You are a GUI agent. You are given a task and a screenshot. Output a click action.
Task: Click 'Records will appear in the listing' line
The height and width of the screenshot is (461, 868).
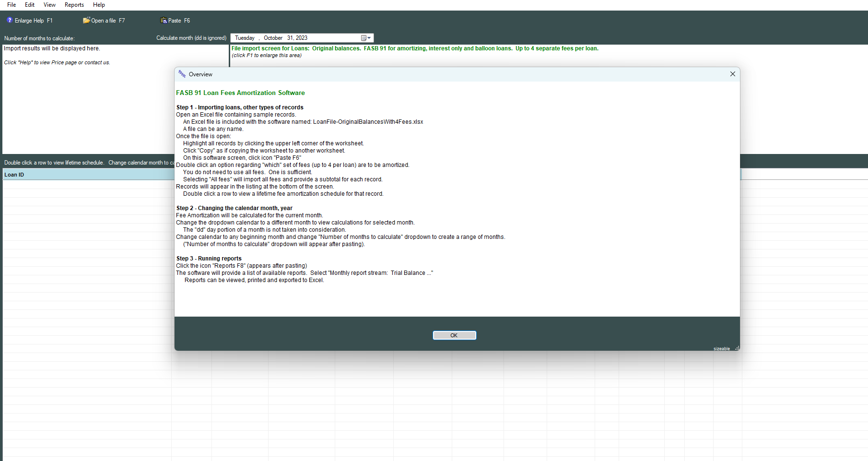click(255, 187)
